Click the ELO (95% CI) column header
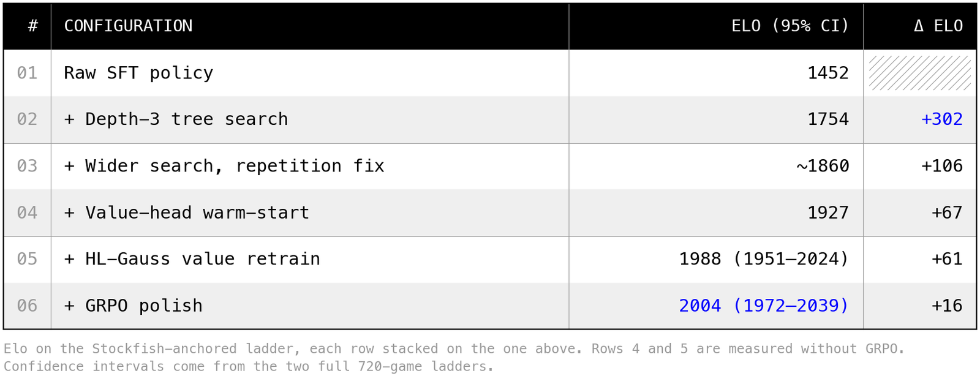The width and height of the screenshot is (980, 376). coord(790,26)
